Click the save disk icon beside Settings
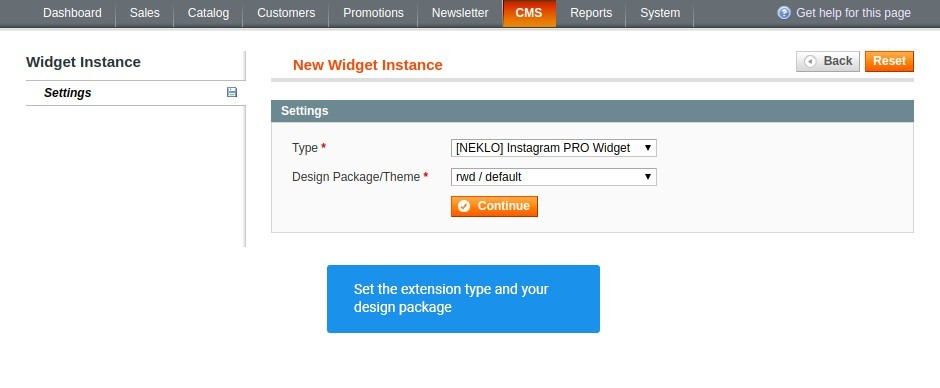Image resolution: width=940 pixels, height=388 pixels. 232,92
